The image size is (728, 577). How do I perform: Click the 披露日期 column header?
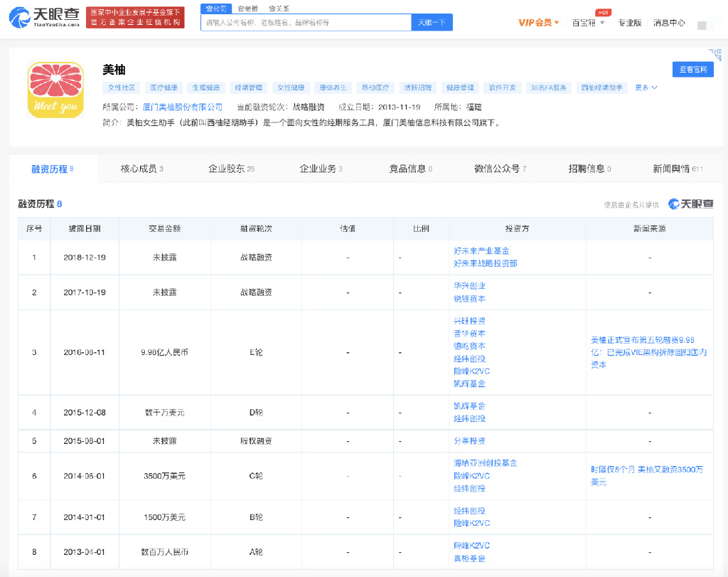point(85,228)
